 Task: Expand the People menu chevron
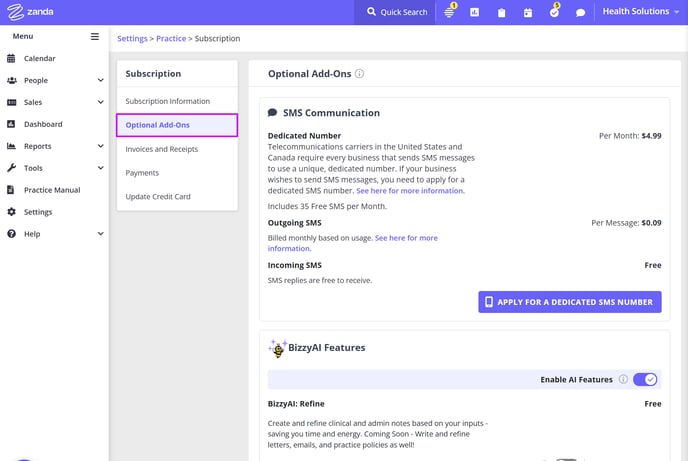[100, 80]
